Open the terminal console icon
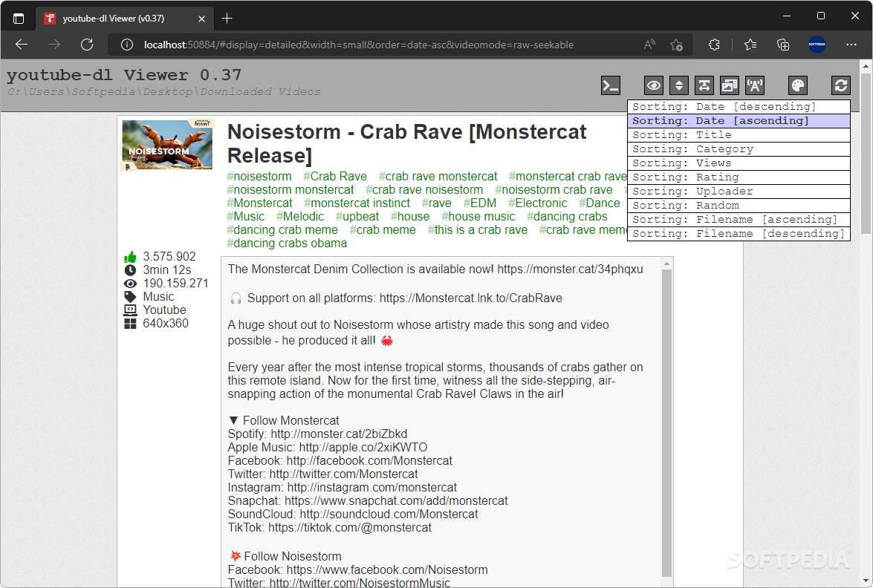Screen dimensions: 873x588 tap(611, 85)
